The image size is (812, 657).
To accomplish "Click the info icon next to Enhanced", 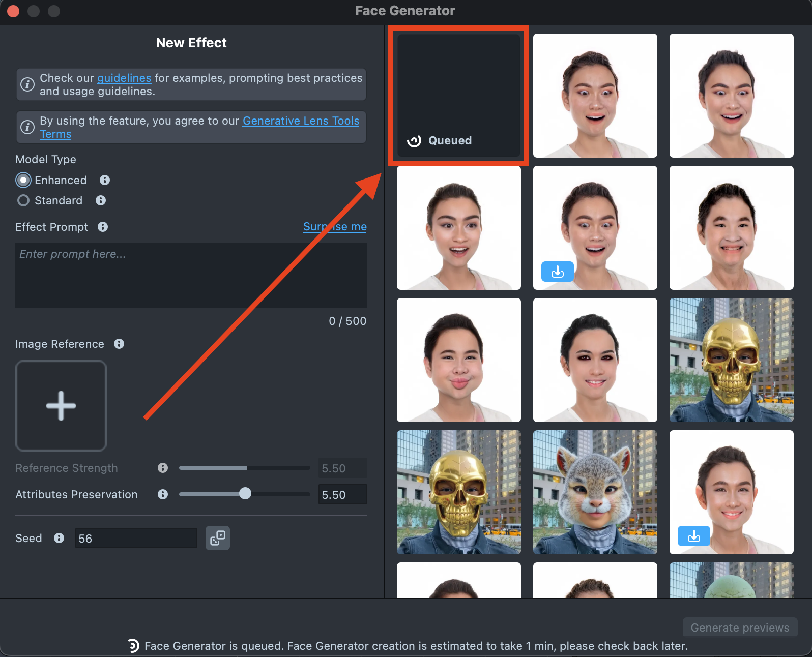I will point(105,180).
